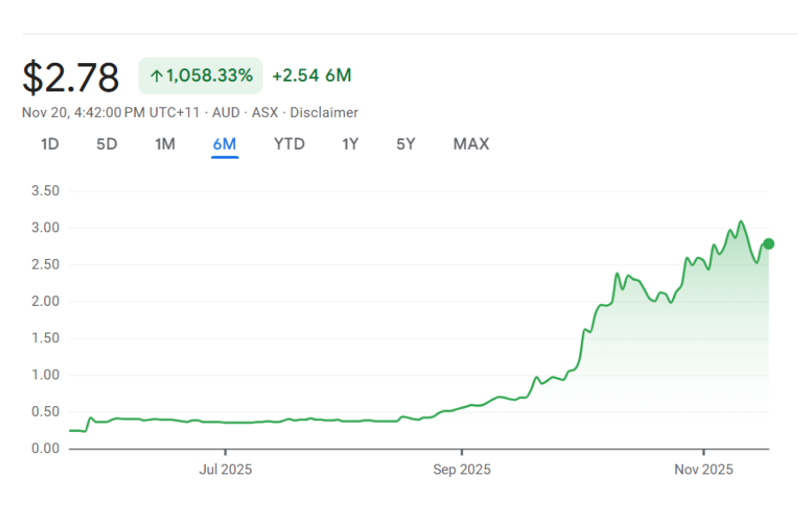The height and width of the screenshot is (532, 798).
Task: Click the green up-arrow in percentage badge
Action: (156, 76)
